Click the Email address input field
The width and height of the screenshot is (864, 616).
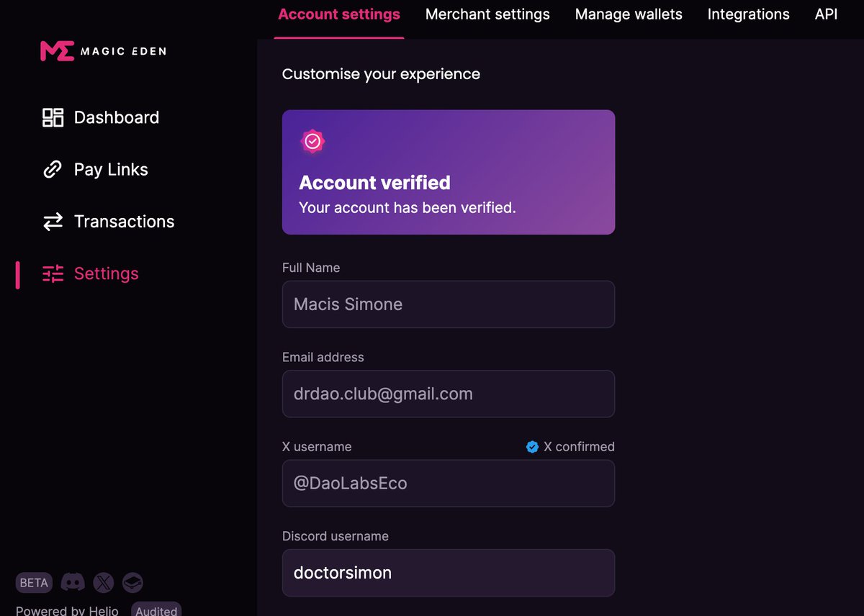click(449, 394)
